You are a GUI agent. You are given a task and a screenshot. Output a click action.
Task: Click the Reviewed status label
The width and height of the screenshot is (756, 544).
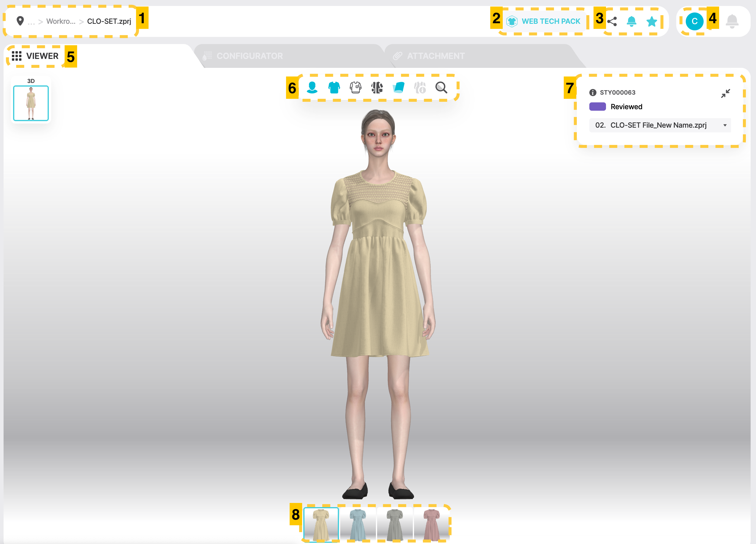coord(626,107)
